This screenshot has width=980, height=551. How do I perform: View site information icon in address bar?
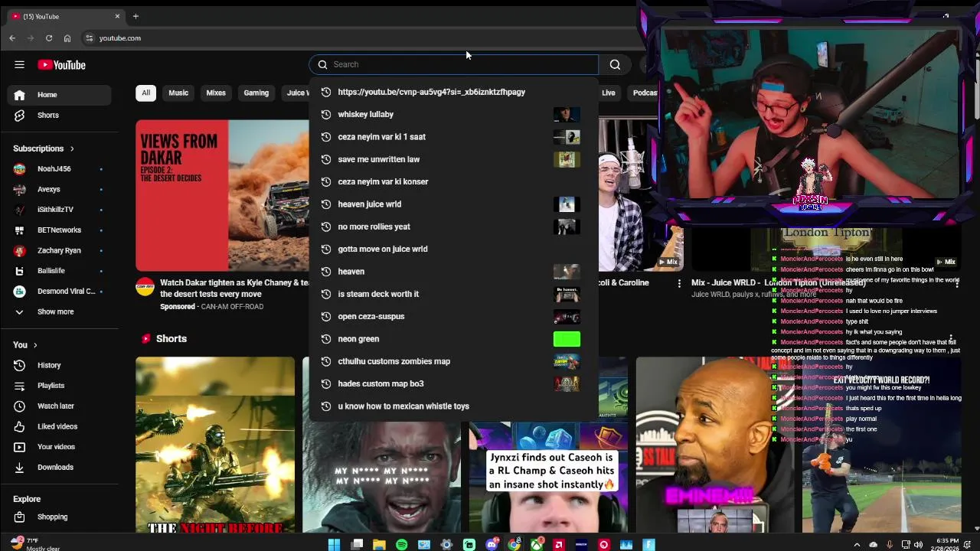click(90, 38)
